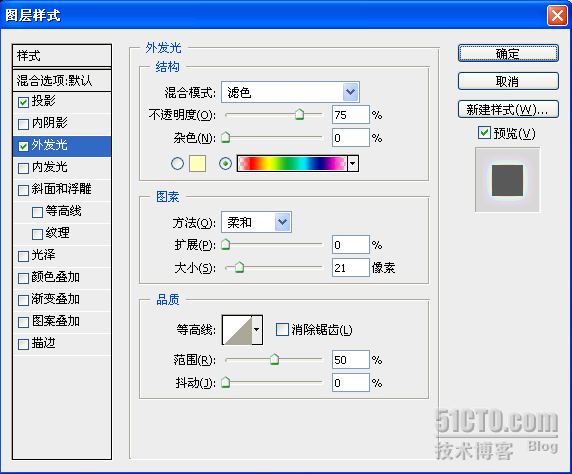Click the style preview thumbnail
Image resolution: width=572 pixels, height=474 pixels.
[507, 180]
